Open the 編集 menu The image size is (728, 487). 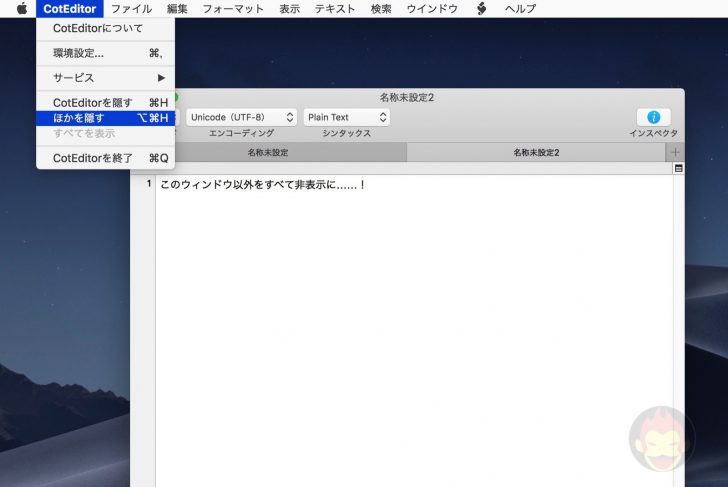(177, 8)
